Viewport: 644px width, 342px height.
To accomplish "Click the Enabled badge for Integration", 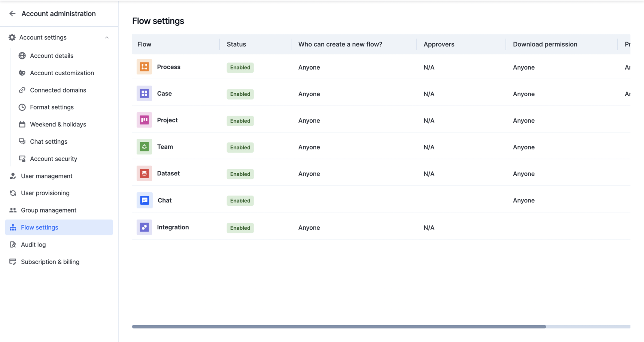I will [x=240, y=228].
